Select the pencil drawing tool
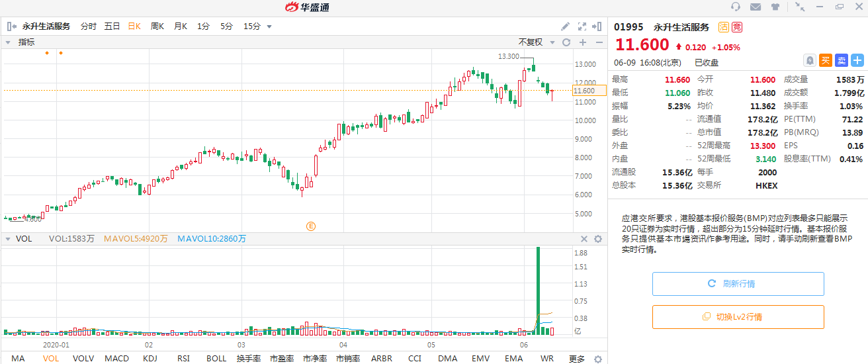Viewport: 868px width, 364px height. tap(565, 26)
